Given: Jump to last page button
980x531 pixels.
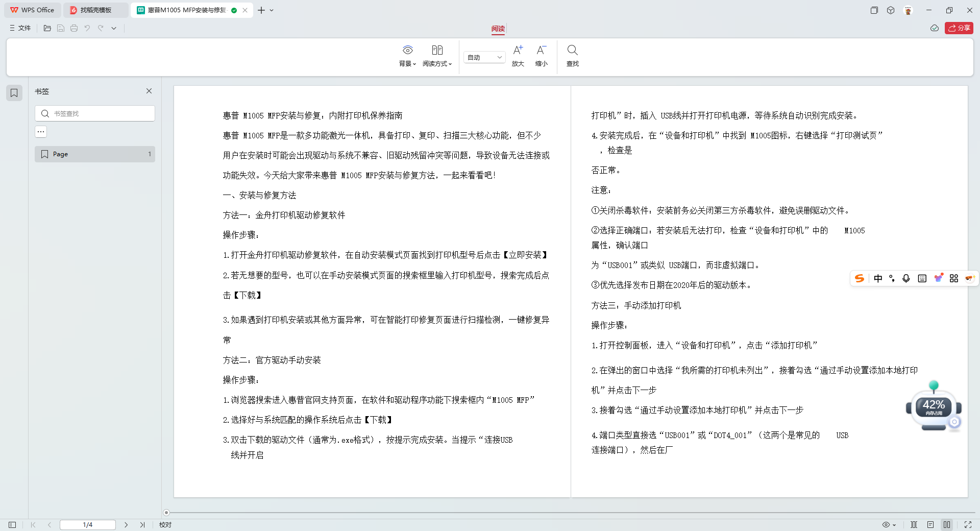Looking at the screenshot, I should coord(142,525).
